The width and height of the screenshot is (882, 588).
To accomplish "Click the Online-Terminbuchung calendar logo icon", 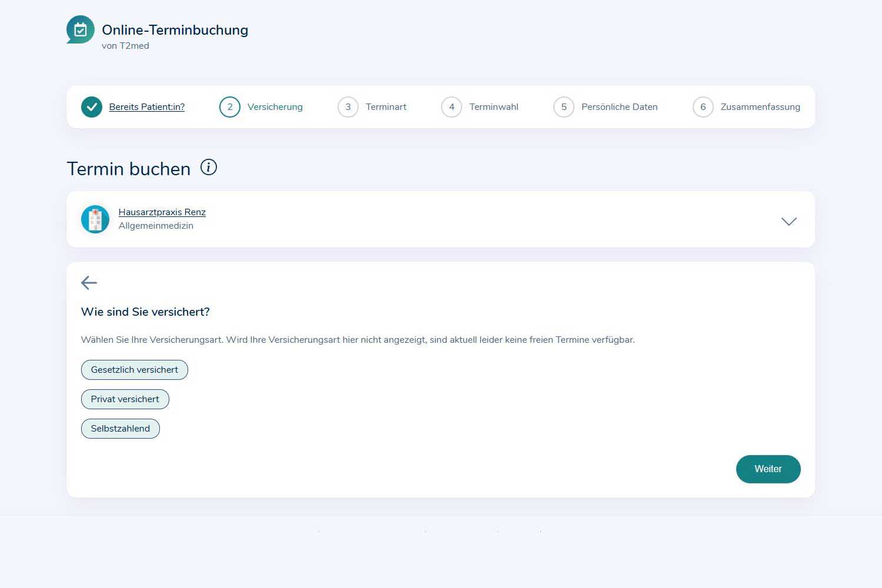I will click(x=81, y=29).
